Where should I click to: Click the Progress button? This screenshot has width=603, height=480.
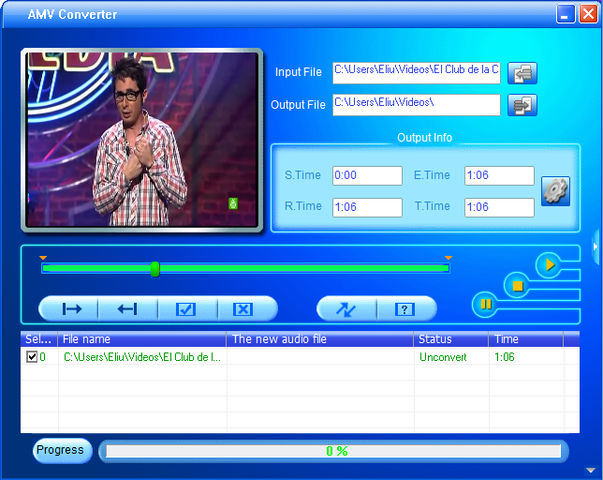pos(62,450)
